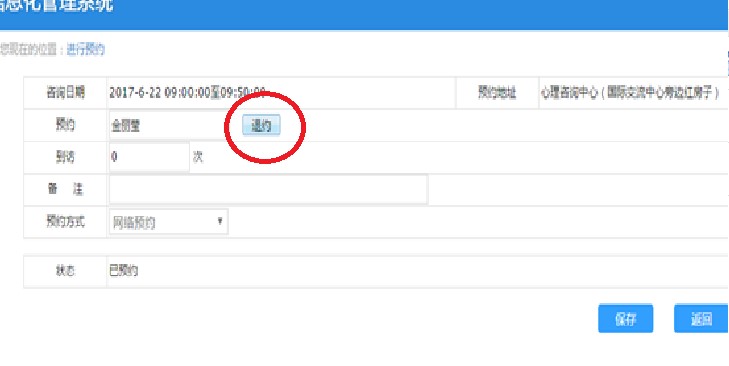This screenshot has width=729, height=366.
Task: Click the 已预约 status text
Action: (124, 271)
